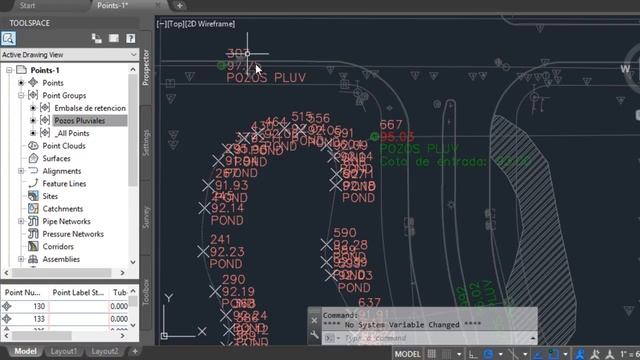Switch to the Layout2 tab
Image resolution: width=640 pixels, height=360 pixels.
(104, 351)
